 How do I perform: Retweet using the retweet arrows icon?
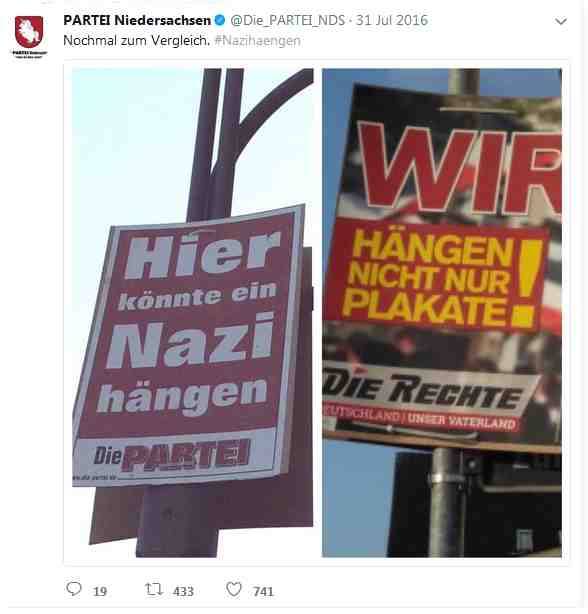pos(154,589)
